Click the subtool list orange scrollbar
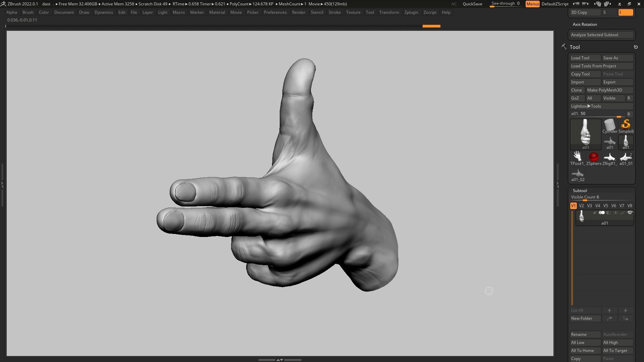Viewport: 644px width, 362px height. 572,258
